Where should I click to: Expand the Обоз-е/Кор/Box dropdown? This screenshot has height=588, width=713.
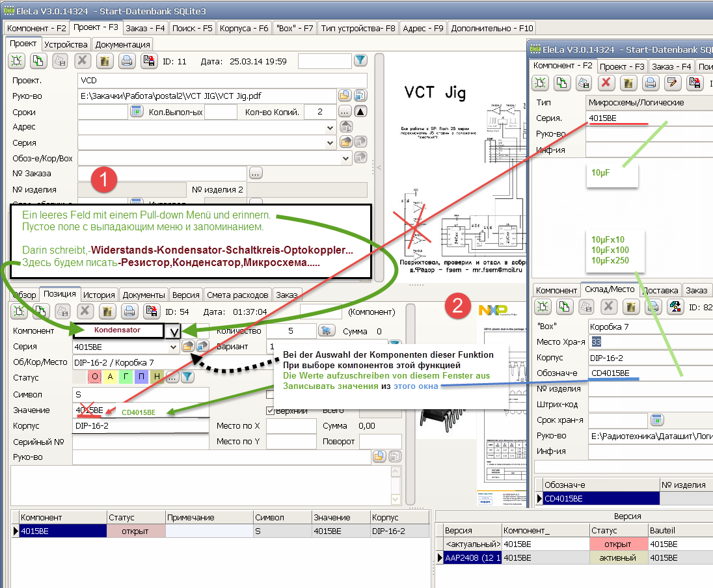point(345,158)
